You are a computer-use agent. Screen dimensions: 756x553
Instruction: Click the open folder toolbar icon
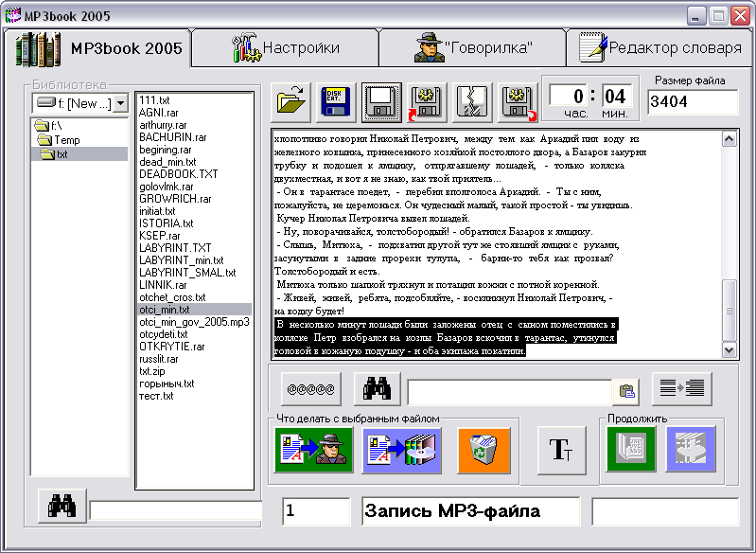coord(291,102)
